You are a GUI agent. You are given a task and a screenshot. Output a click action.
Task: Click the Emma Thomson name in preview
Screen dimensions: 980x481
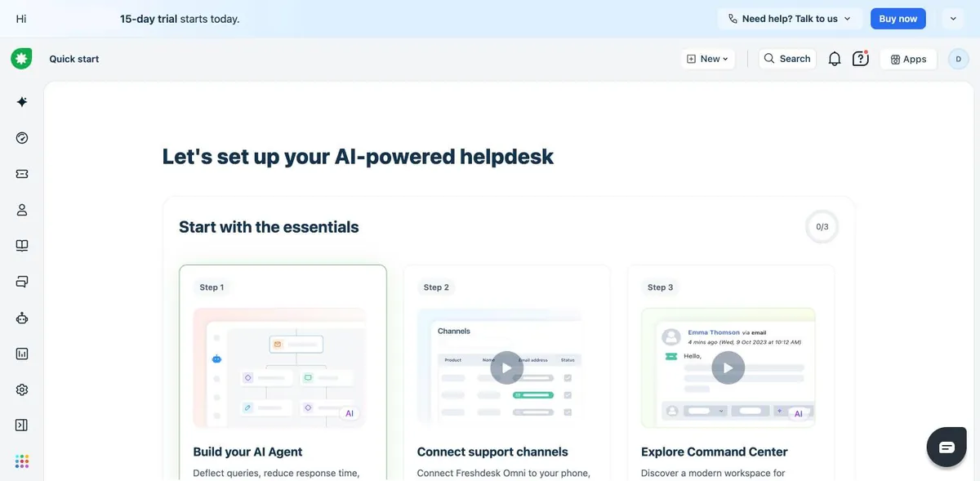[x=714, y=332]
